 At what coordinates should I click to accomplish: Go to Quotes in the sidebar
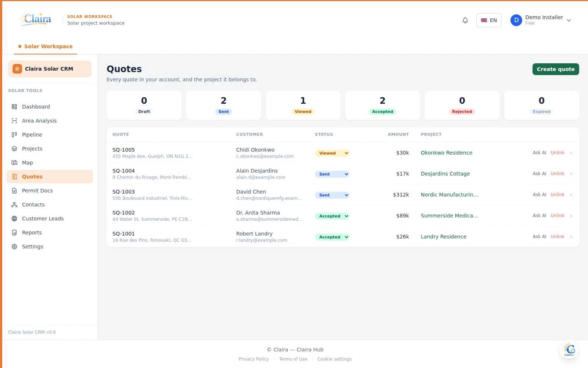pos(50,177)
